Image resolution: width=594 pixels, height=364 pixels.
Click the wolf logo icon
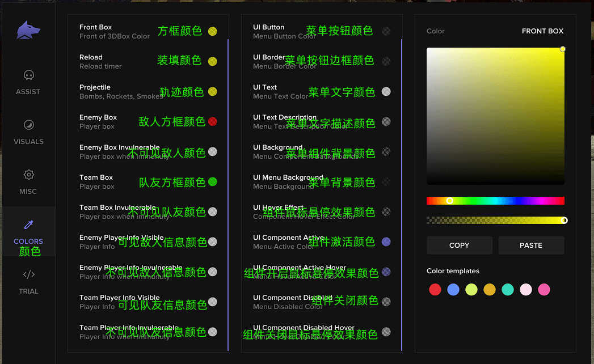28,31
